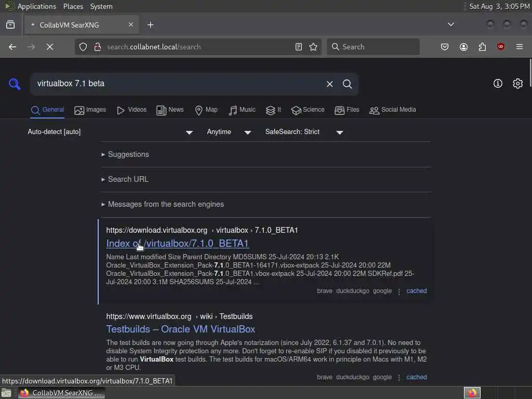This screenshot has width=532, height=399.
Task: Open the tracking protection shield icon
Action: point(83,47)
